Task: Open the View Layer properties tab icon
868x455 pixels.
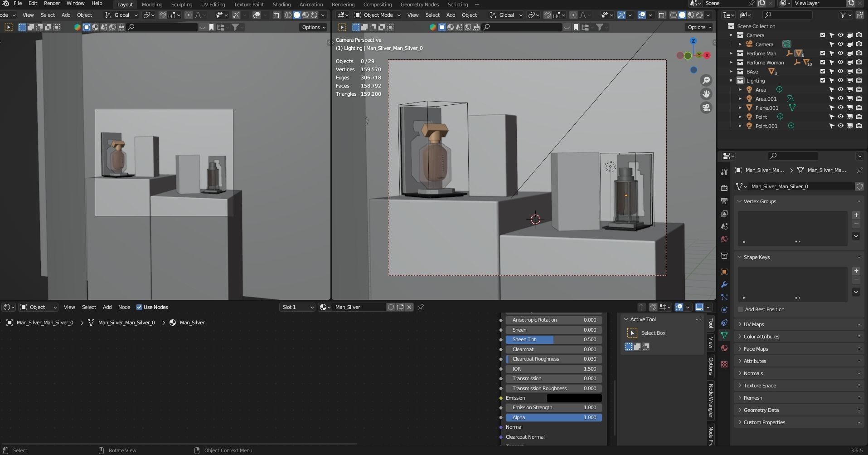Action: click(x=724, y=213)
